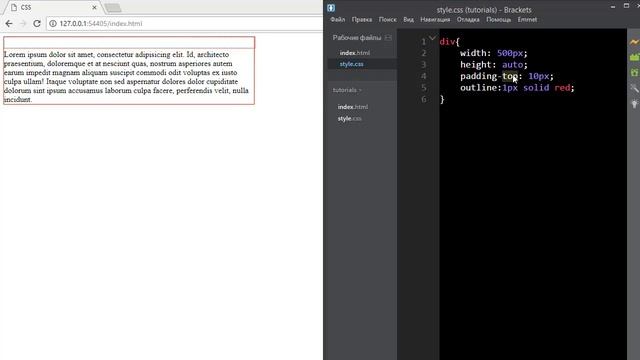Click the Brackets window title bar
640x360 pixels.
(484, 9)
